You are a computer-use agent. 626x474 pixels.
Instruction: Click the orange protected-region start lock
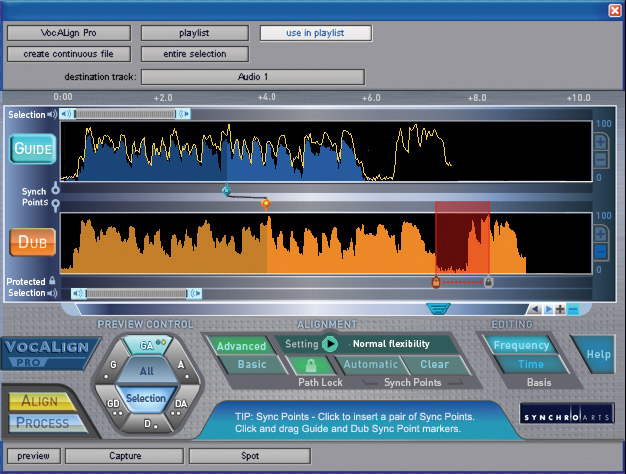[x=436, y=282]
